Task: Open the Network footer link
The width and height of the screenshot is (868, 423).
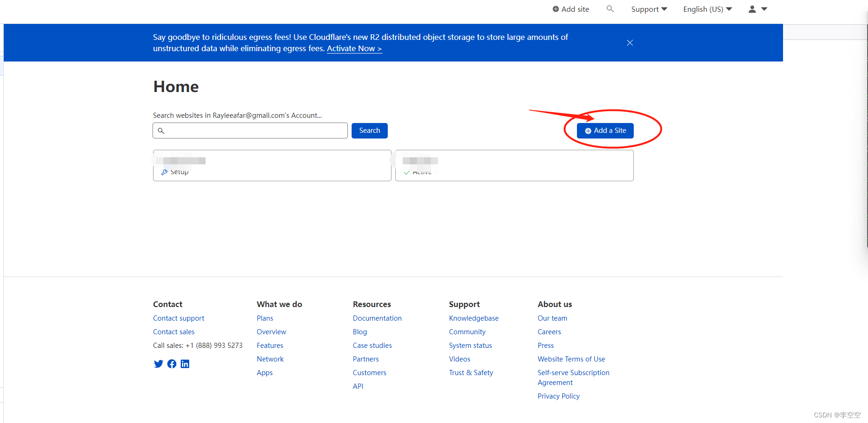Action: coord(270,359)
